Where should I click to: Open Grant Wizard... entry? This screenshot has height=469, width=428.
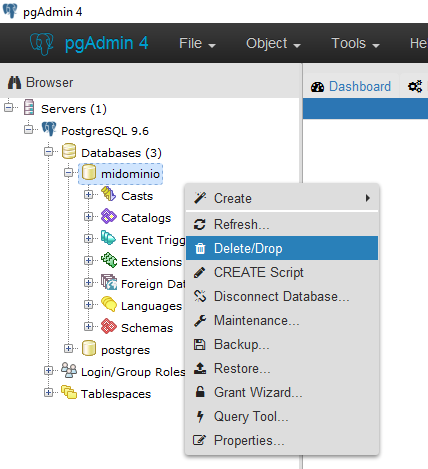pyautogui.click(x=282, y=392)
